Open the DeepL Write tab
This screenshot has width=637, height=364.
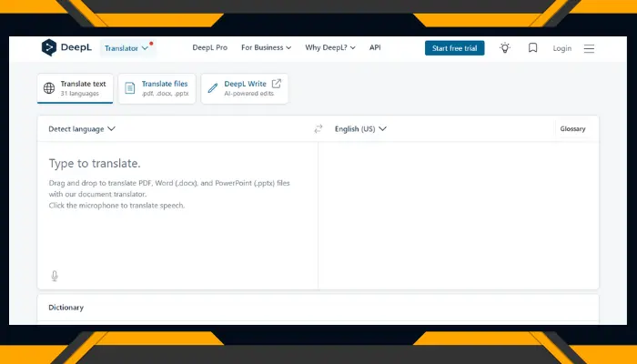245,88
